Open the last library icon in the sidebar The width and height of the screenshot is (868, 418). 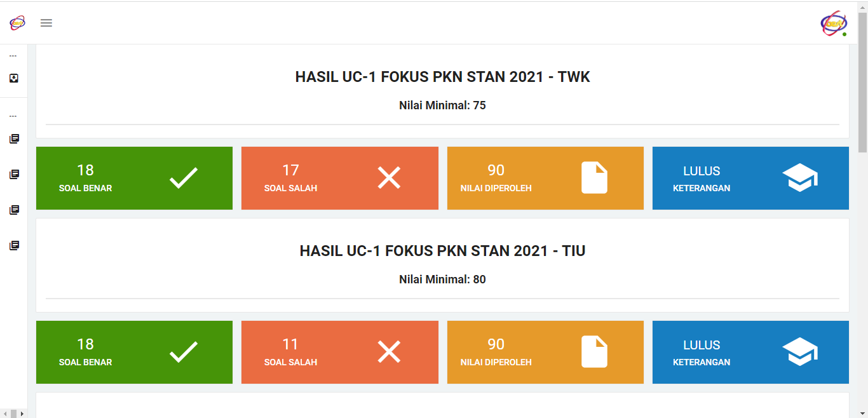14,245
